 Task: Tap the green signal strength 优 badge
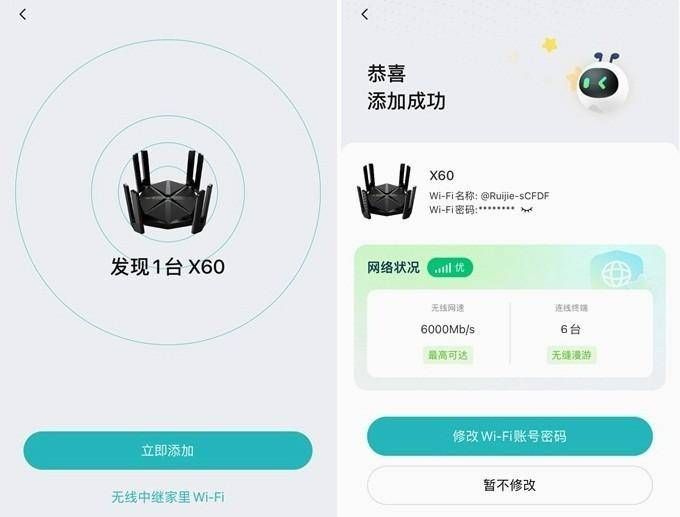coord(450,268)
